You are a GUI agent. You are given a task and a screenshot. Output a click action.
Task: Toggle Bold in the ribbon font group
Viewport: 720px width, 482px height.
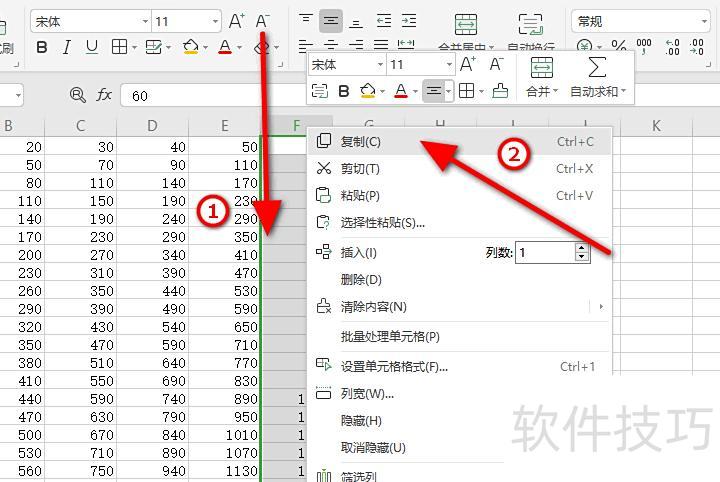click(x=42, y=47)
